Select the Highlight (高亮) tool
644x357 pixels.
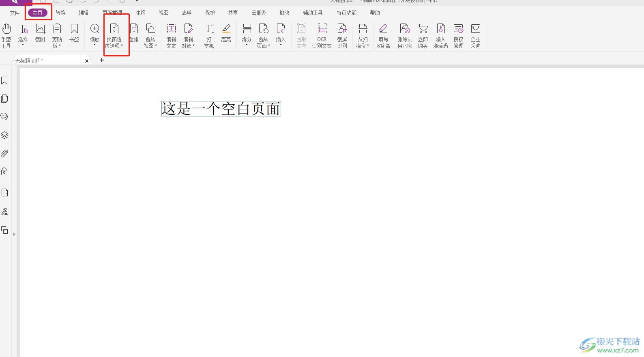pyautogui.click(x=226, y=33)
